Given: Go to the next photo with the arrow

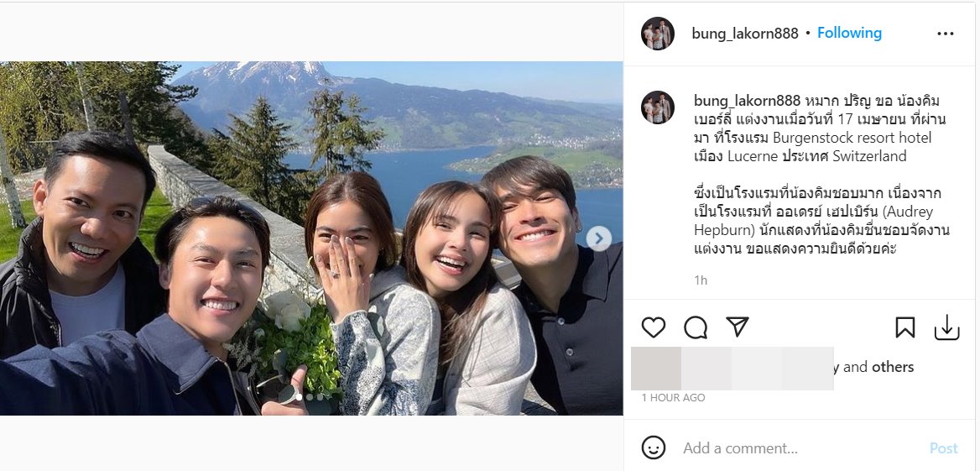Looking at the screenshot, I should tap(598, 238).
